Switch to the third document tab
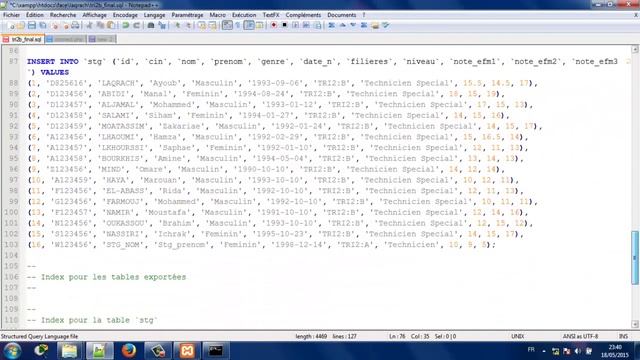 [x=101, y=39]
